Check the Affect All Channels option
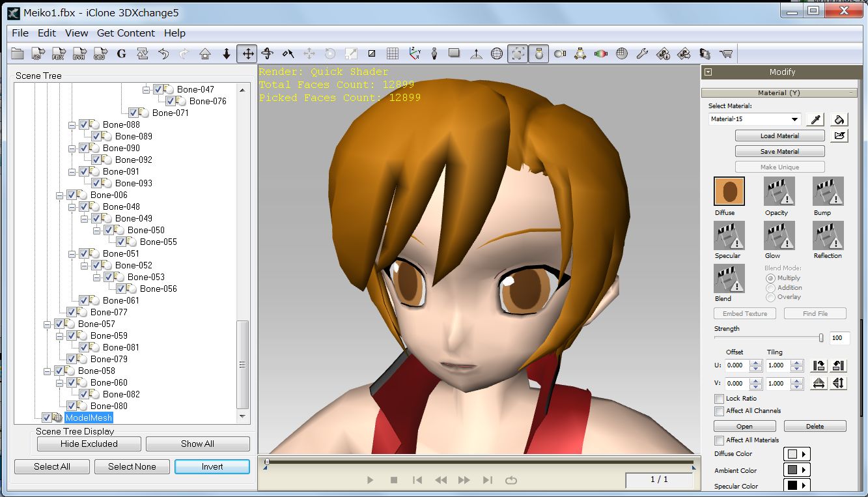 tap(719, 411)
